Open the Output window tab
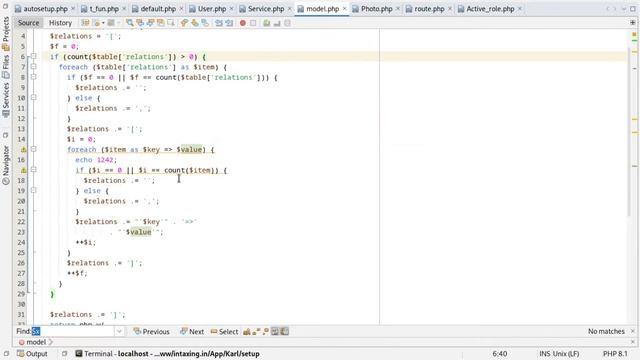Screen dimensions: 640x360 pos(32,354)
